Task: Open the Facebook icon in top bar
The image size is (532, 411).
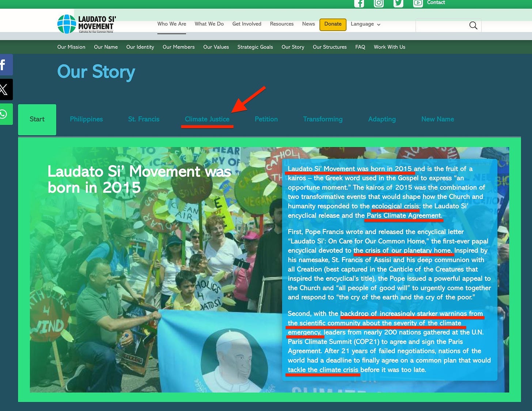Action: click(359, 3)
